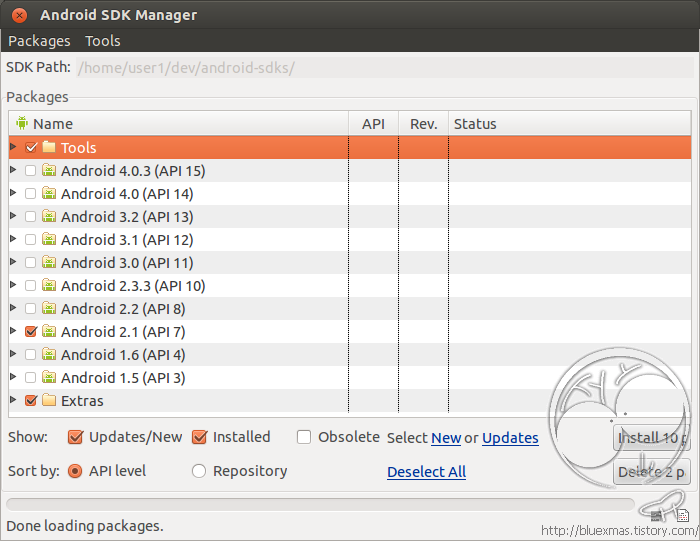Image resolution: width=700 pixels, height=541 pixels.
Task: Expand the Android 2.1 (API 7) node
Action: coord(13,331)
